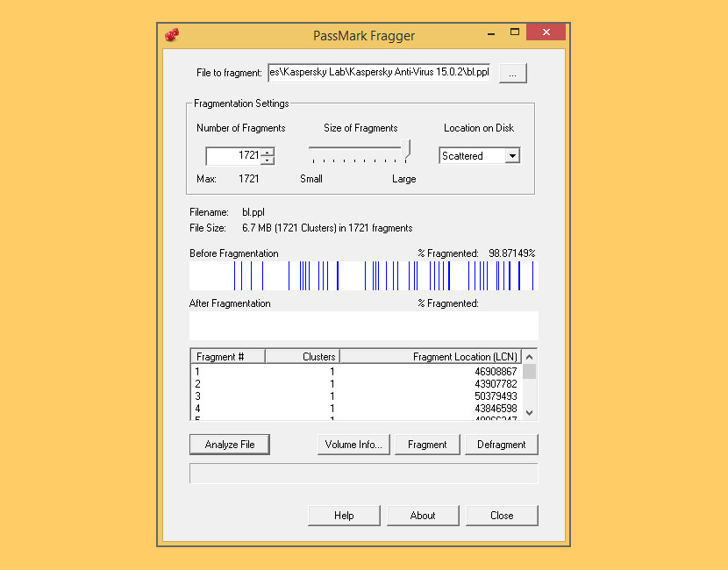Screen dimensions: 728x570
Task: Close the window with the red X
Action: coord(546,32)
